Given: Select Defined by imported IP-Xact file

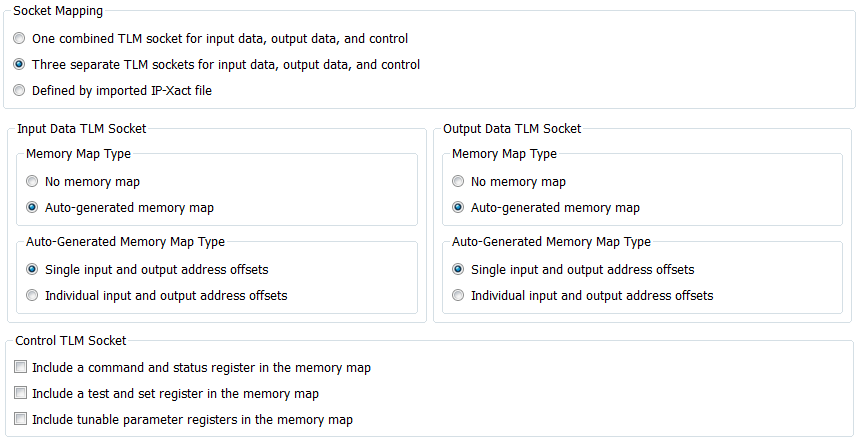Looking at the screenshot, I should [x=20, y=91].
